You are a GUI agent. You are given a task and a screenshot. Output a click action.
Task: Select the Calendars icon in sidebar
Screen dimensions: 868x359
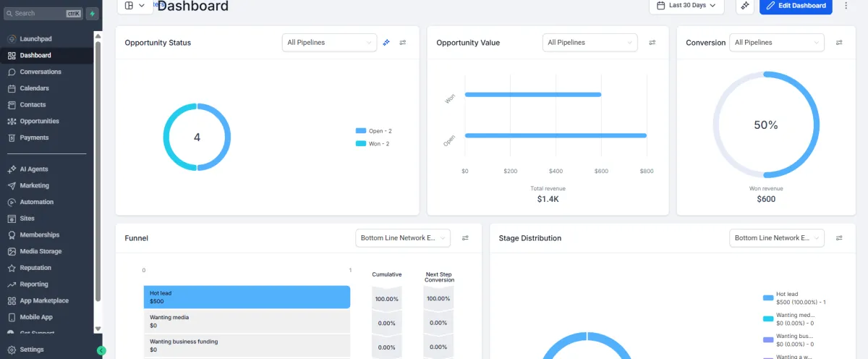(x=12, y=88)
